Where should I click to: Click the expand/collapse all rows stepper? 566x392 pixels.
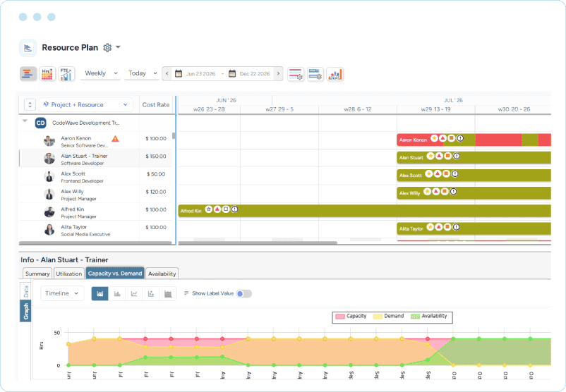click(x=30, y=104)
